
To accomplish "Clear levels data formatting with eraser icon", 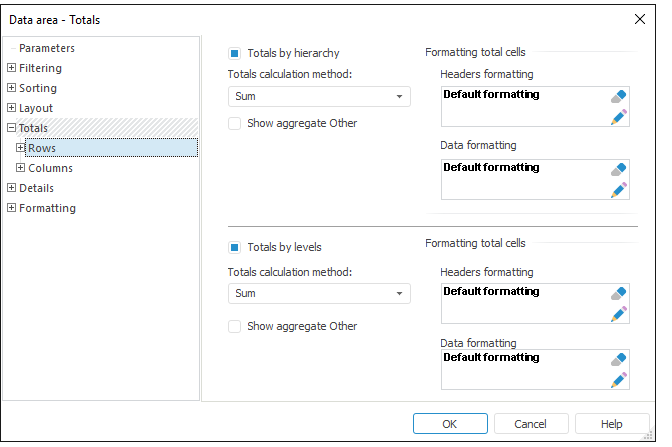I will click(x=619, y=359).
